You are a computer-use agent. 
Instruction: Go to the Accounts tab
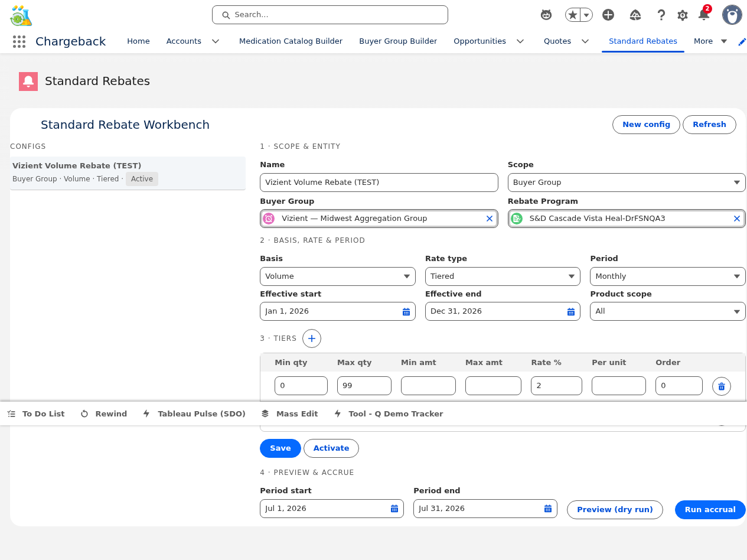click(x=184, y=41)
